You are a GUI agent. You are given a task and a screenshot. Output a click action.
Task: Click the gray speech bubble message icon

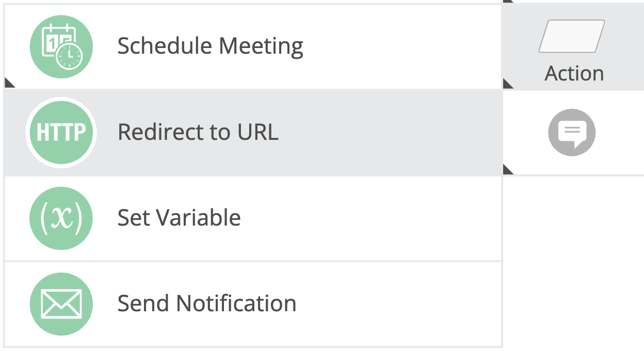pos(572,132)
